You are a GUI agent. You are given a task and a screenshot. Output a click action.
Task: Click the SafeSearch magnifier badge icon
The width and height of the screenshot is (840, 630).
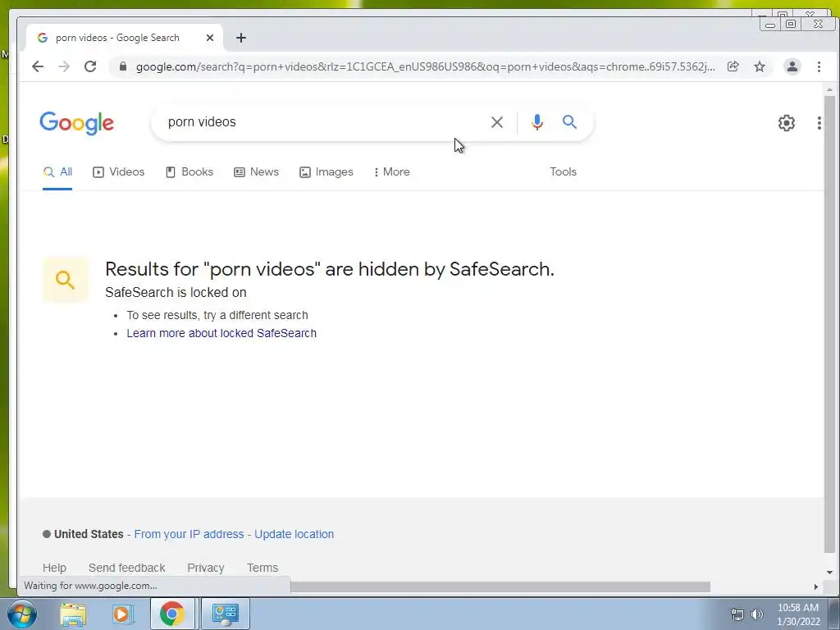click(x=66, y=280)
